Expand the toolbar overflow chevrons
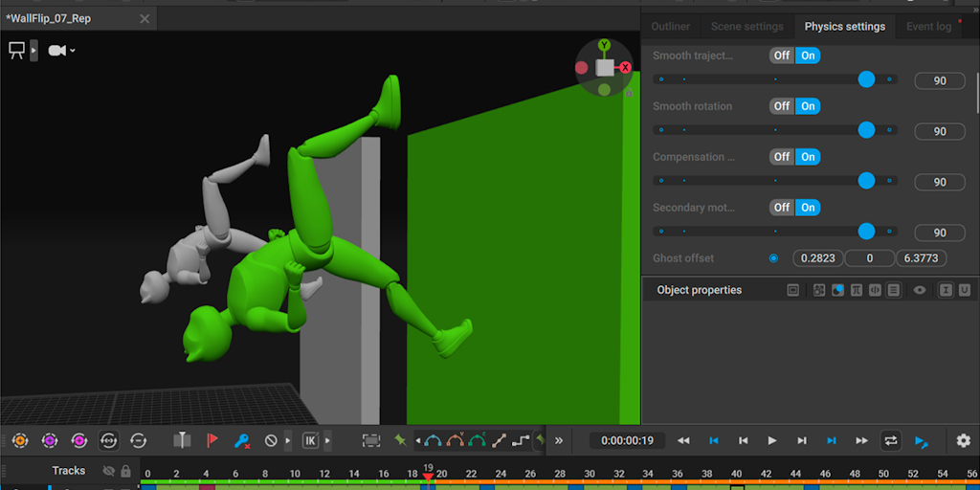Screen dimensions: 980x490 coord(559,440)
